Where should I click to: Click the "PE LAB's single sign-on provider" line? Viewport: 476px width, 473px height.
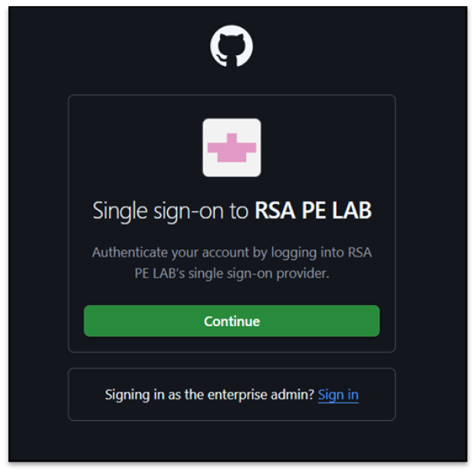231,273
